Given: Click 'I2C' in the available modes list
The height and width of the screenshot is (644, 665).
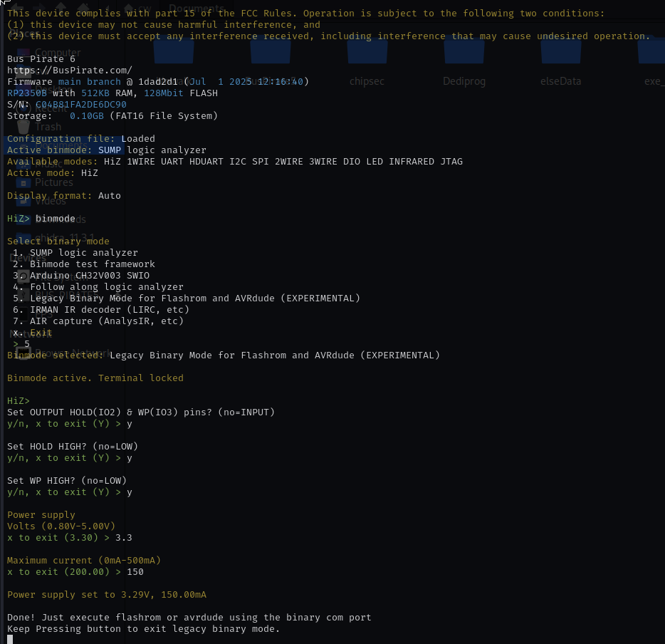Looking at the screenshot, I should click(238, 162).
